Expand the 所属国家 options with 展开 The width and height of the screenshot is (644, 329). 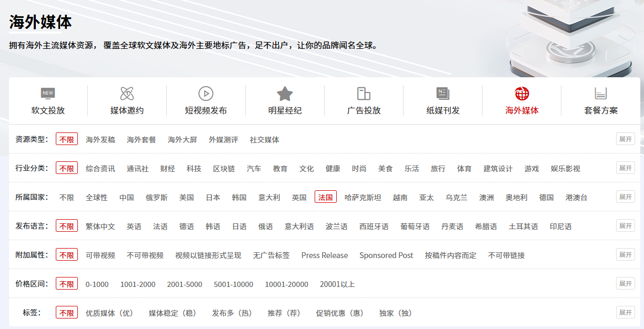(x=625, y=197)
